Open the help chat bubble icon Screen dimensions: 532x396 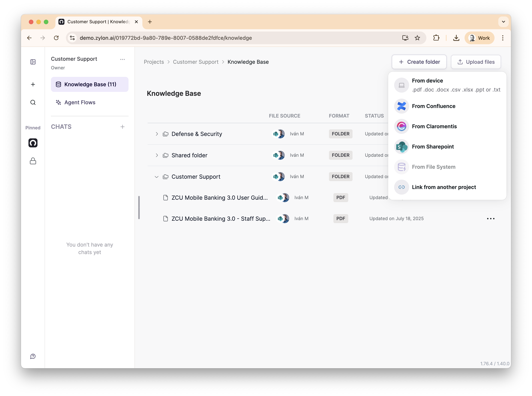[x=33, y=356]
